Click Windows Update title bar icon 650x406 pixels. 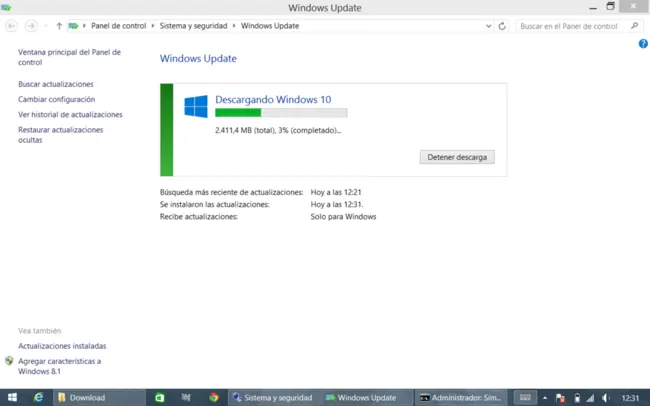[6, 7]
